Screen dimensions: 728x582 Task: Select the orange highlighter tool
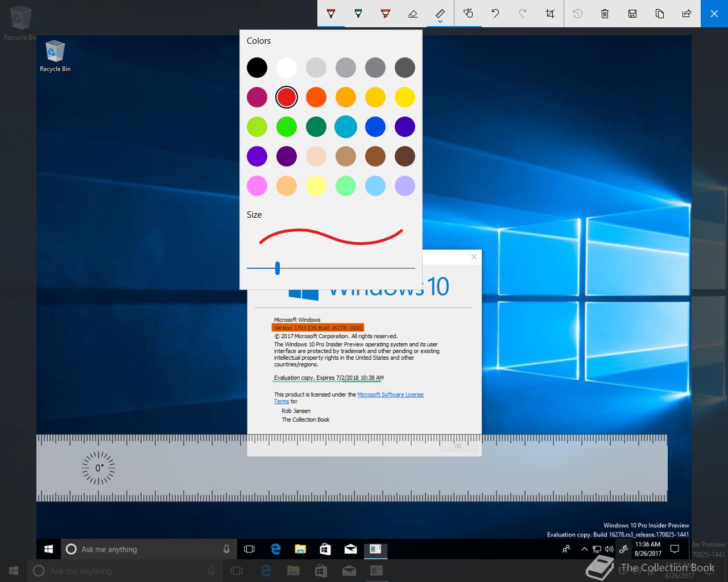coord(386,14)
